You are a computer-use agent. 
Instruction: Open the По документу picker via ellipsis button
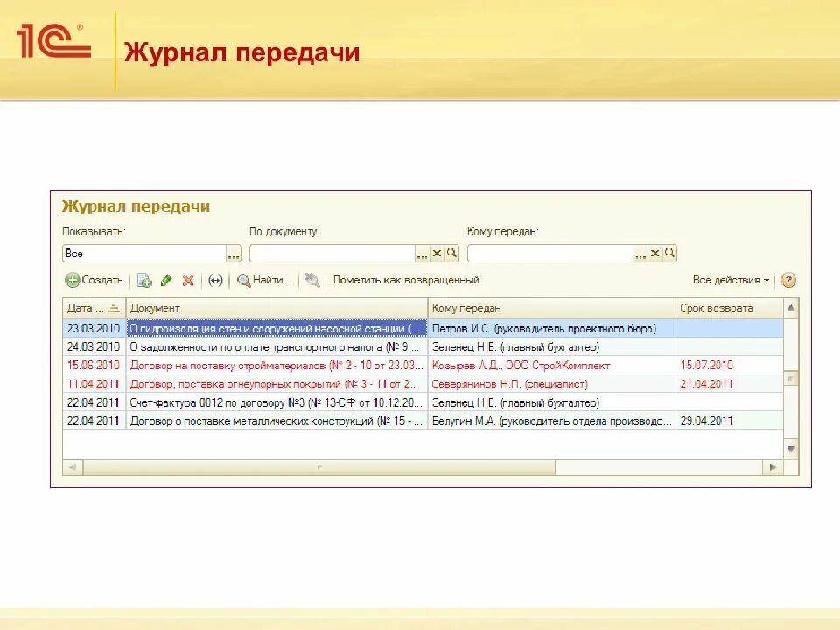[421, 252]
